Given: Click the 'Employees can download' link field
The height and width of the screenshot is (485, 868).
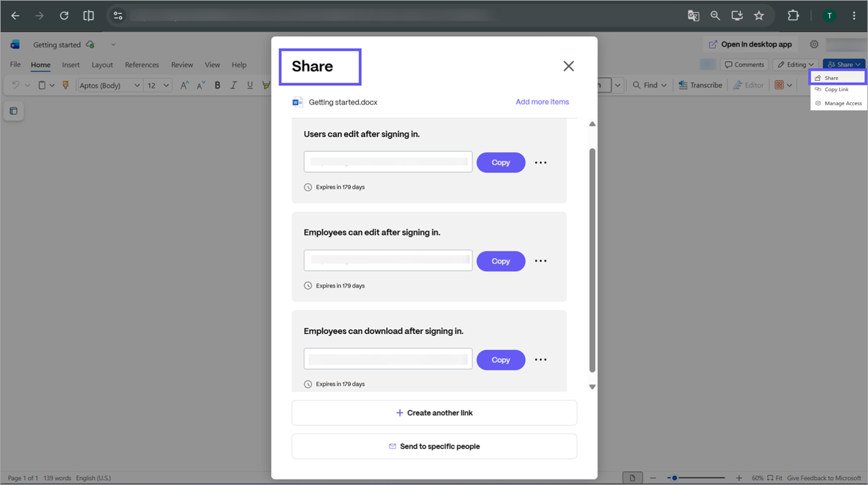Looking at the screenshot, I should pyautogui.click(x=388, y=359).
